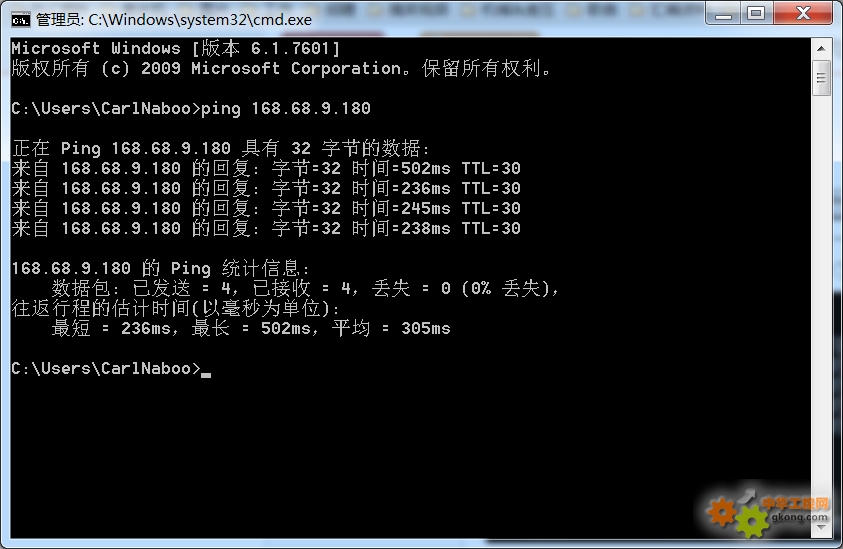Maximize the cmd.exe window
Viewport: 843px width, 549px height.
click(756, 15)
